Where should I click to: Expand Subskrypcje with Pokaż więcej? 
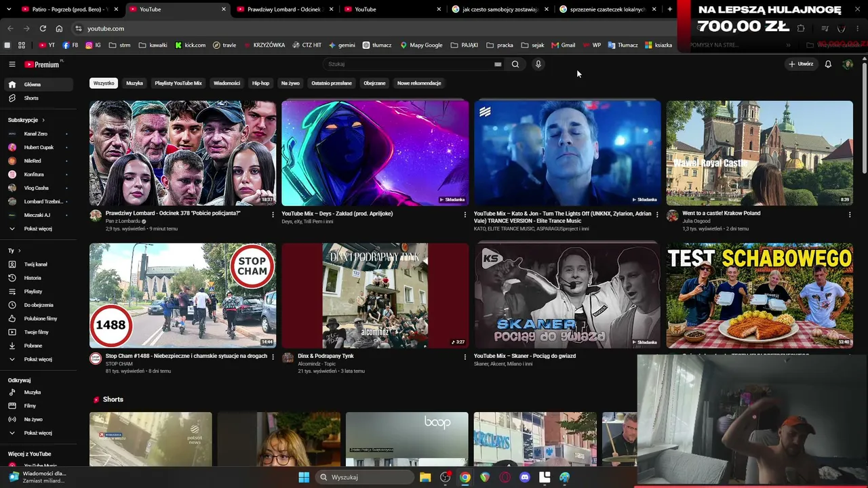[x=38, y=228]
